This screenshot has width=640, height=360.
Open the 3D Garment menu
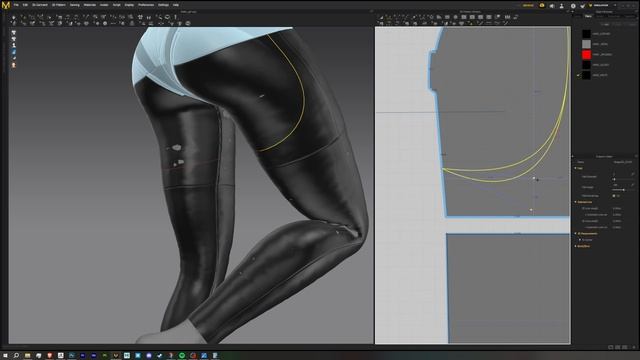pyautogui.click(x=40, y=5)
